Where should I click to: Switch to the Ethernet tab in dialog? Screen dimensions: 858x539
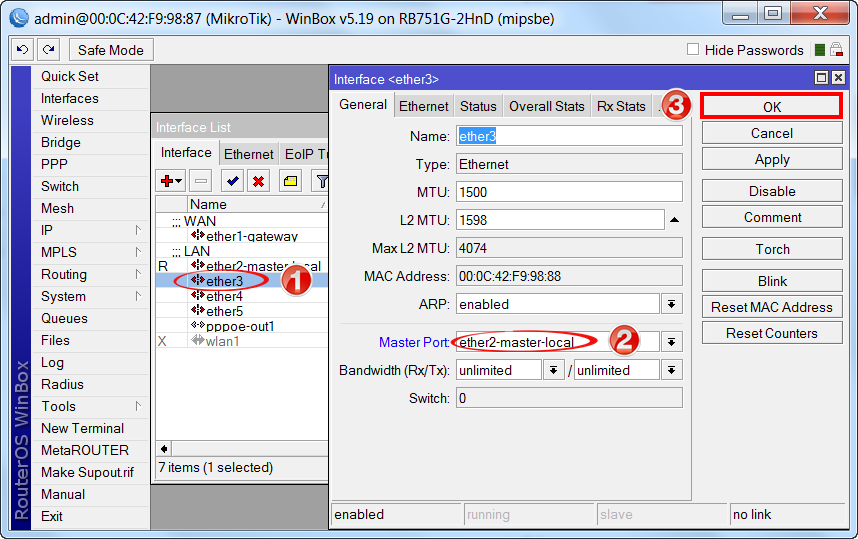424,106
